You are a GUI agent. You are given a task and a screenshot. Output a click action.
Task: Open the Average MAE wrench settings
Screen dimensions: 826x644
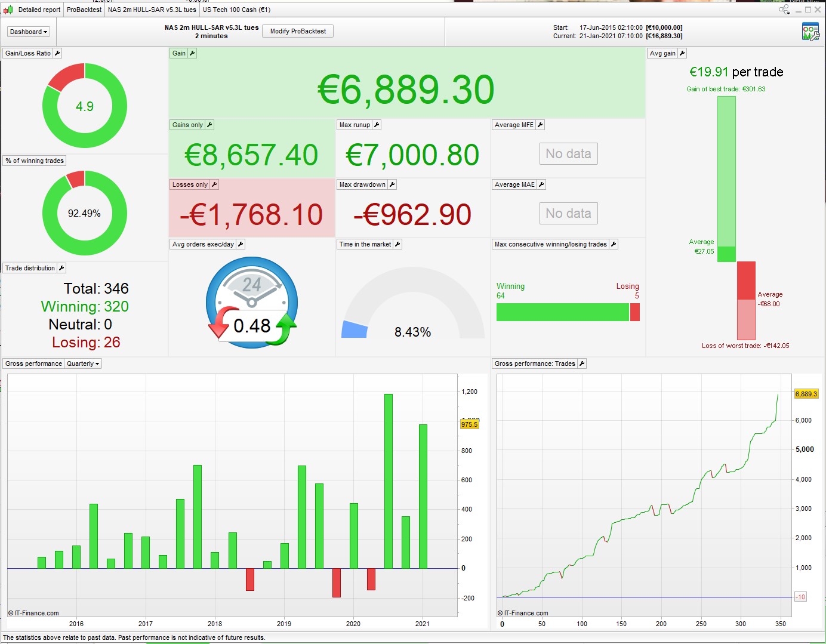(x=541, y=184)
